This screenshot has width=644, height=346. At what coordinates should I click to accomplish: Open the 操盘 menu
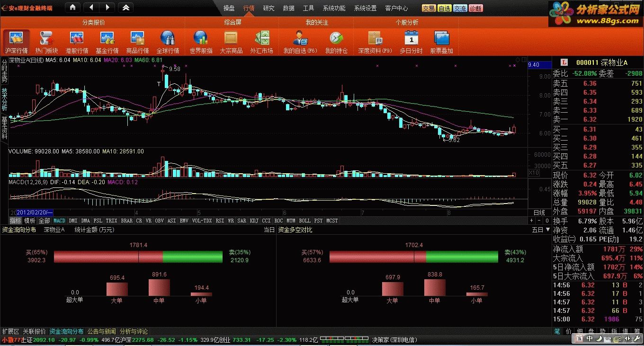pos(229,8)
